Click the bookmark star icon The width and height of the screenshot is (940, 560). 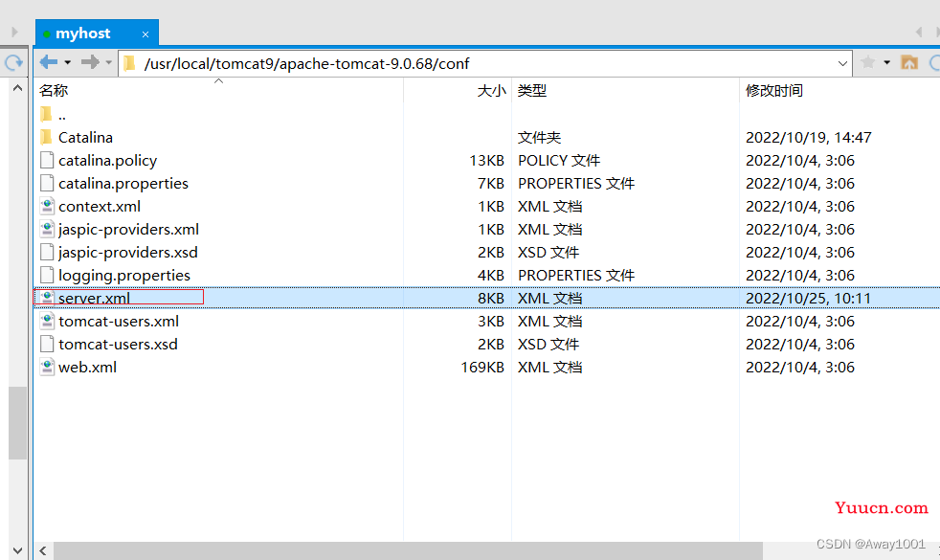tap(867, 62)
